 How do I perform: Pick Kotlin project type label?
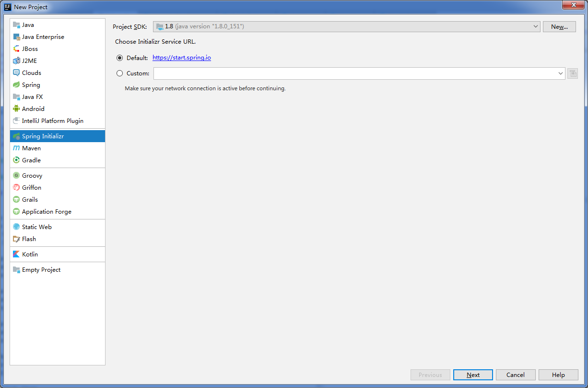click(x=30, y=255)
